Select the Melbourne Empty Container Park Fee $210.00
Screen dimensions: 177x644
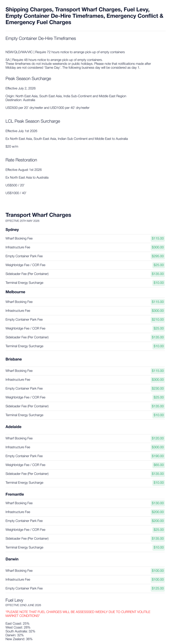coord(158,319)
